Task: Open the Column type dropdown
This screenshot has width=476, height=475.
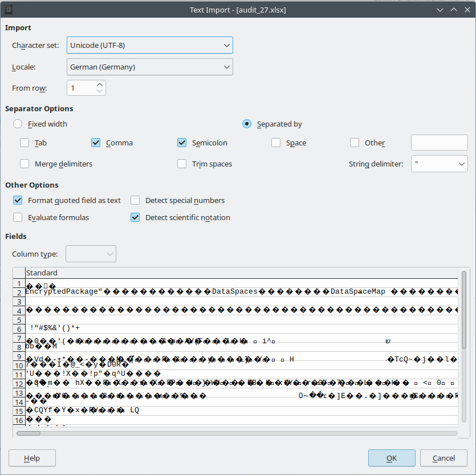Action: coord(91,254)
